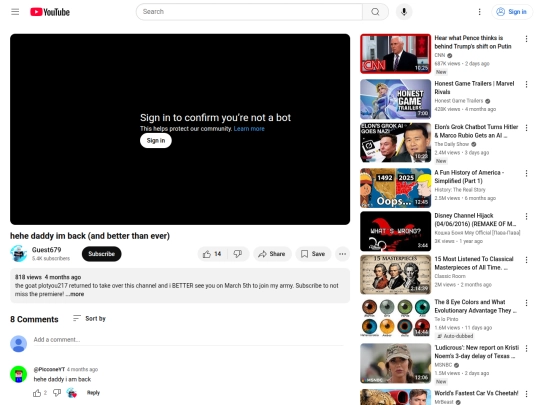The width and height of the screenshot is (540, 405).
Task: Click title 'Hear what Pence thinks is behind'
Action: [473, 42]
